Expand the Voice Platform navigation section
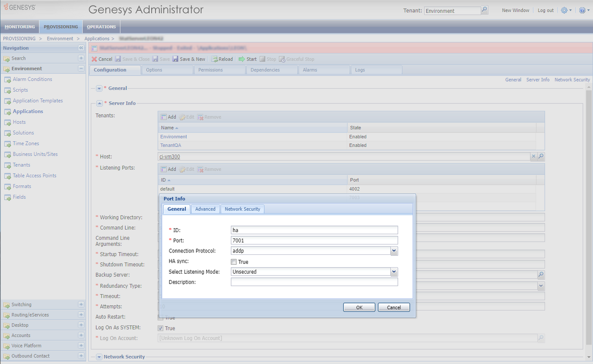 pos(81,346)
